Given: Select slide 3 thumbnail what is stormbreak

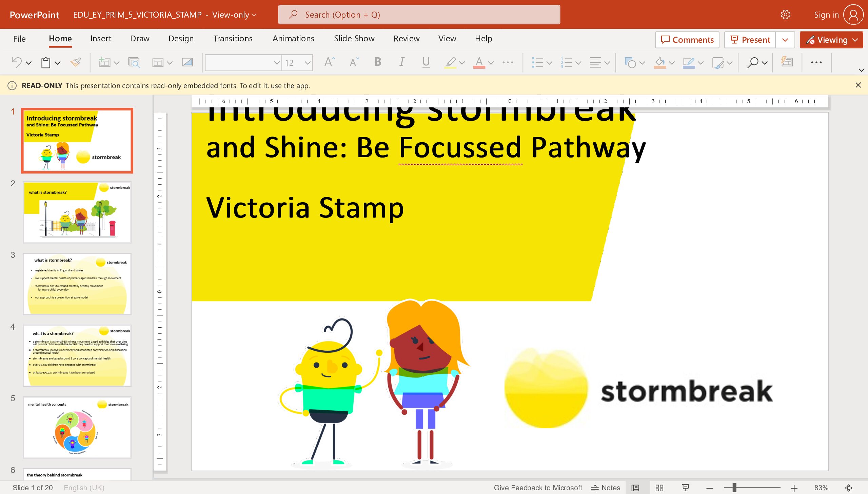Looking at the screenshot, I should 77,284.
